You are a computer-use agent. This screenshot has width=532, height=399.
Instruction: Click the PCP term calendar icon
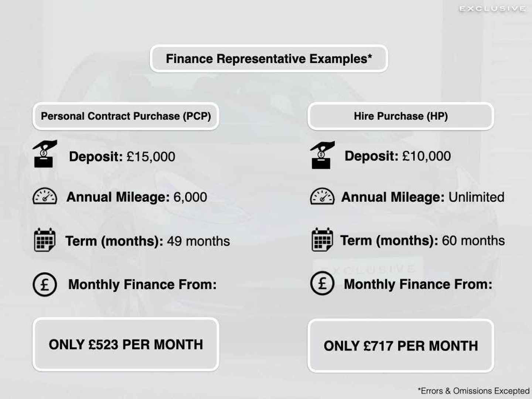(45, 240)
